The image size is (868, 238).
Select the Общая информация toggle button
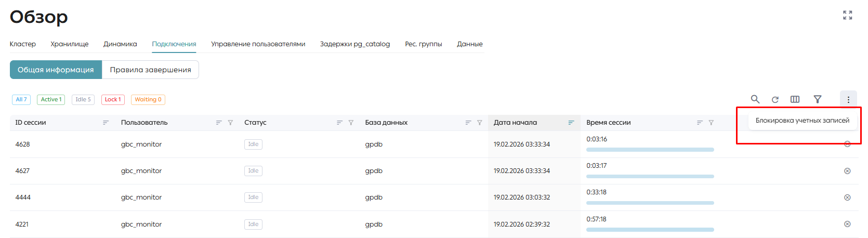pos(56,70)
